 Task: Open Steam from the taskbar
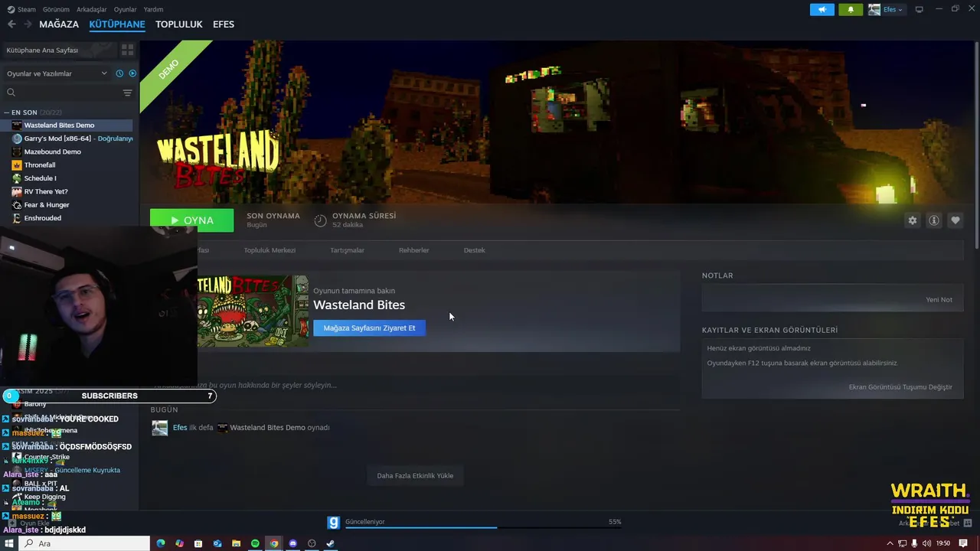point(330,543)
